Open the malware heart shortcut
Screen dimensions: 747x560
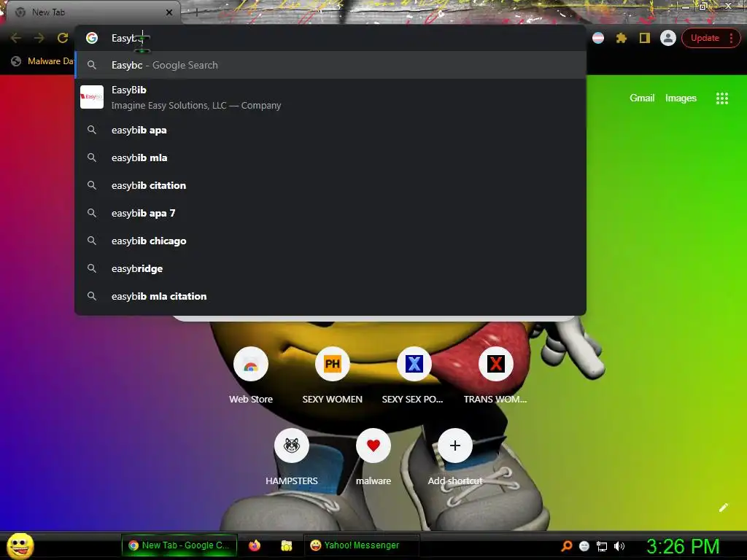click(x=373, y=458)
